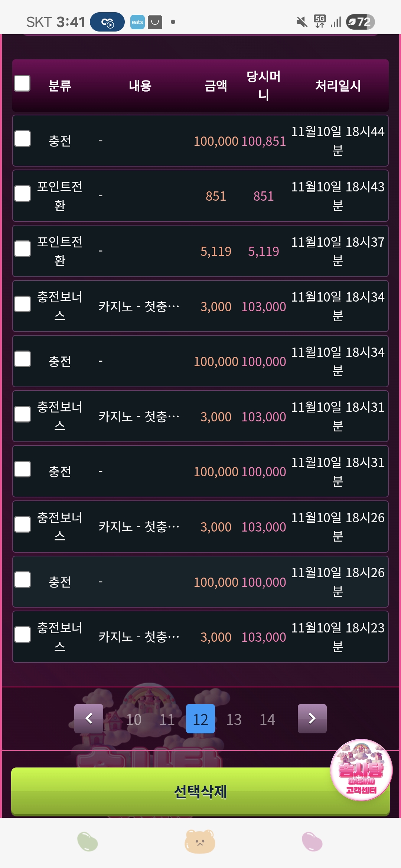Open the casino customer center floating badge

tap(361, 770)
